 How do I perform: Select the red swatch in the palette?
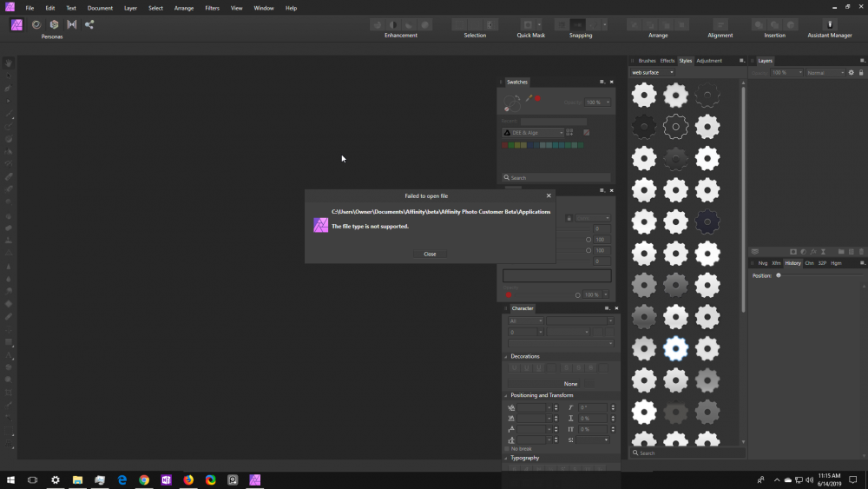click(x=505, y=145)
